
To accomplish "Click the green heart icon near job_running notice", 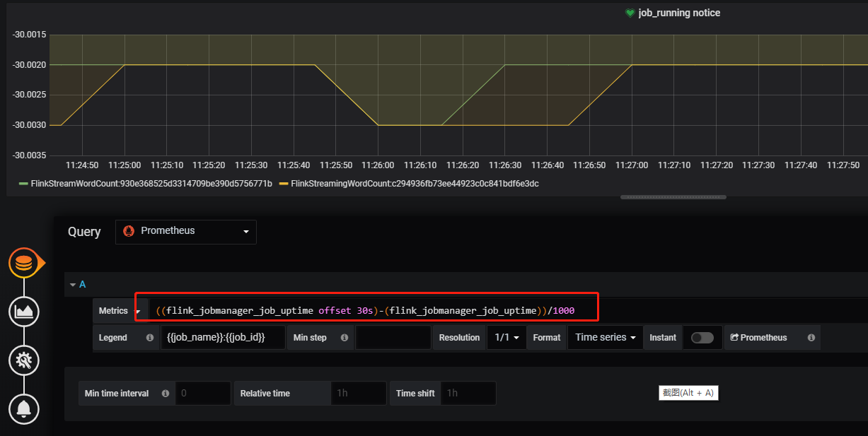I will pyautogui.click(x=629, y=12).
